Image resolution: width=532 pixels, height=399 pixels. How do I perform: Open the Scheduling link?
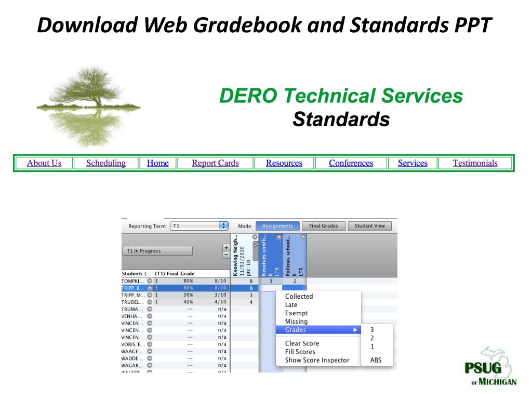pos(106,163)
